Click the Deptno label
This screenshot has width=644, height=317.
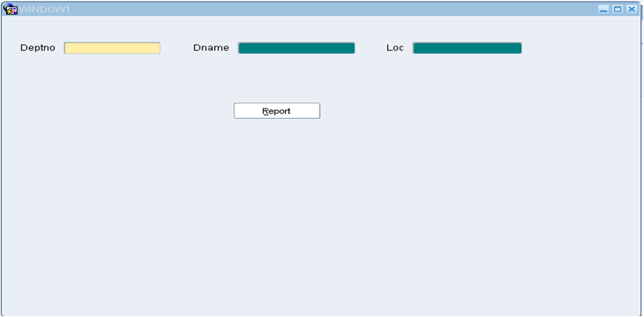pyautogui.click(x=38, y=48)
